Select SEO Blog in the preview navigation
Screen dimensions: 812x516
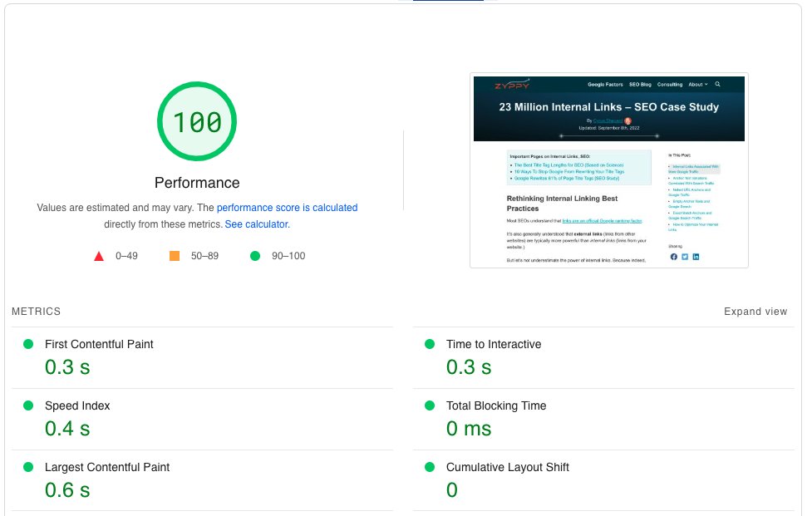tap(641, 84)
